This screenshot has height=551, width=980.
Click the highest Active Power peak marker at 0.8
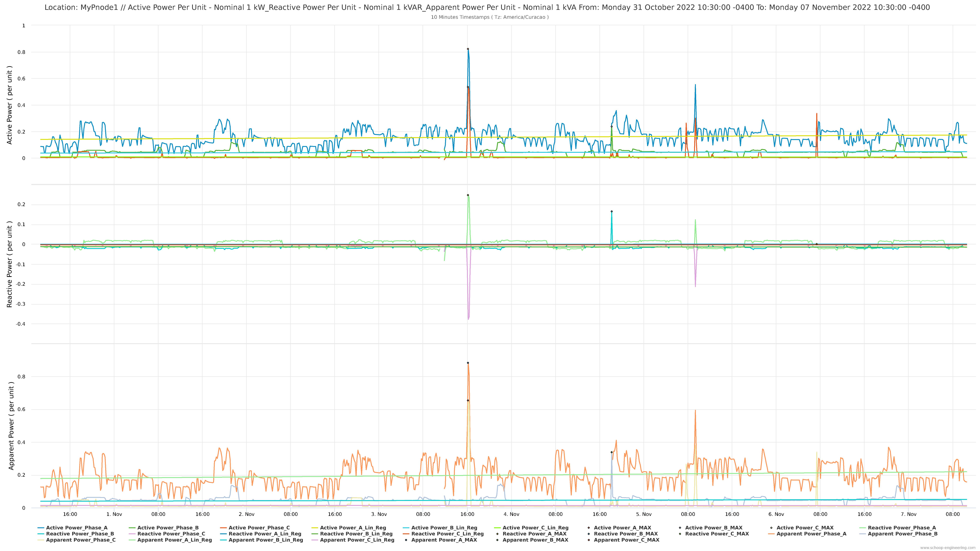(468, 49)
